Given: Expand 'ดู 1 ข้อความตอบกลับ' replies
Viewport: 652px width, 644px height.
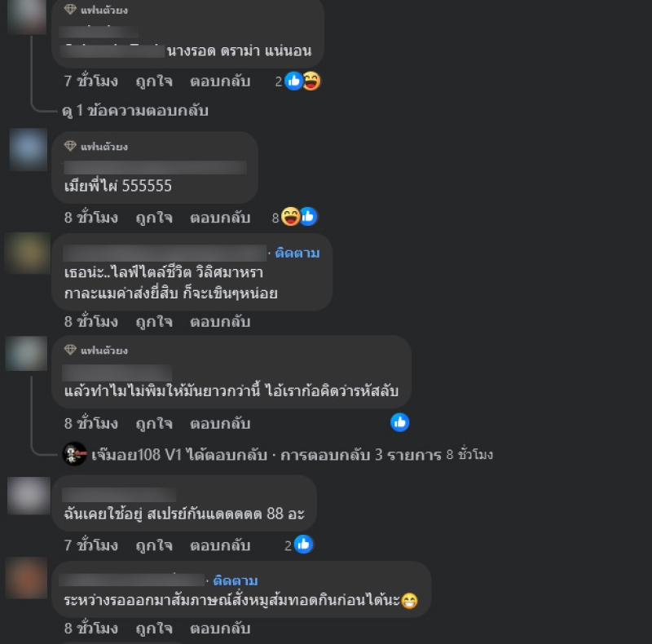Looking at the screenshot, I should (135, 111).
